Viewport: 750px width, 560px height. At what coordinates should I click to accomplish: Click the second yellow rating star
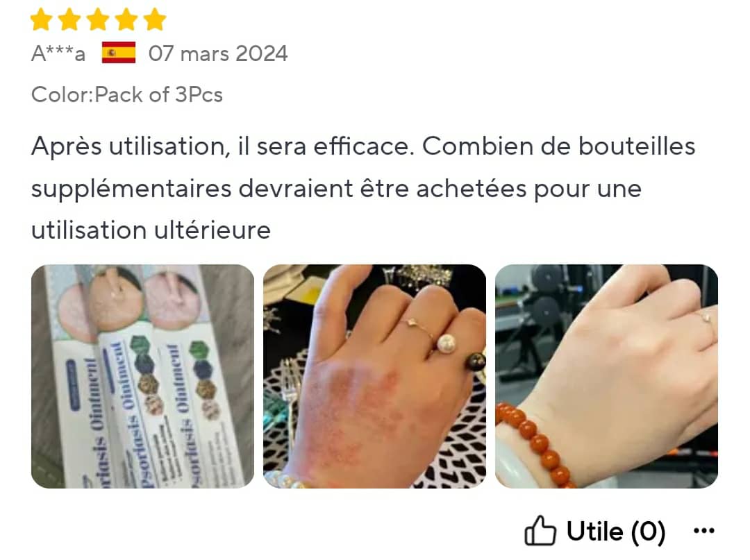click(x=70, y=19)
